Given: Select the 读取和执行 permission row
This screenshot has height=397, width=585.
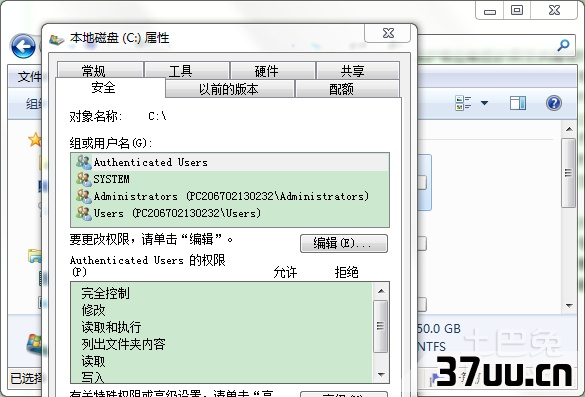Looking at the screenshot, I should tap(222, 327).
